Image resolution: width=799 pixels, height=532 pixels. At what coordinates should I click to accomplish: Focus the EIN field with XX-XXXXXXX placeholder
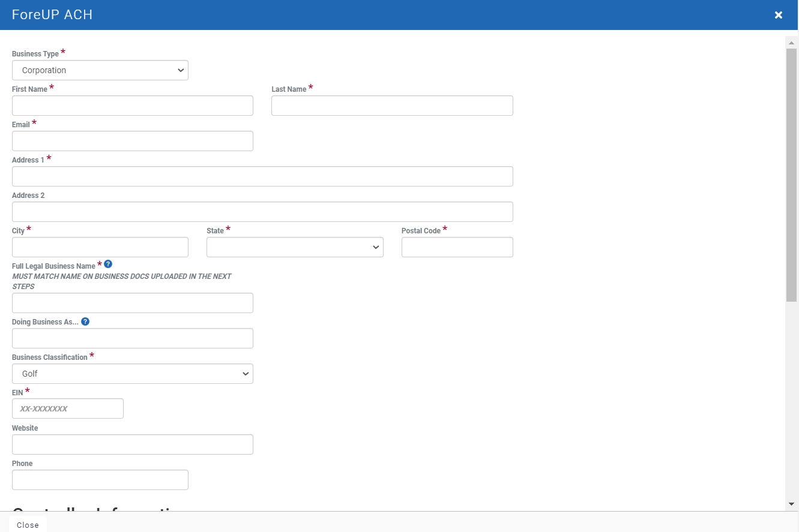coord(68,408)
